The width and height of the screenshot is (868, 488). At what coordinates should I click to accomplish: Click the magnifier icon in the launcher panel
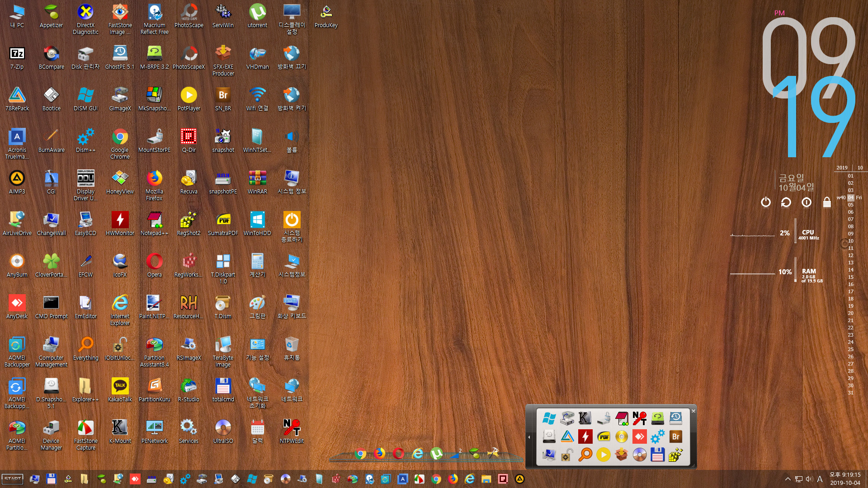click(585, 455)
